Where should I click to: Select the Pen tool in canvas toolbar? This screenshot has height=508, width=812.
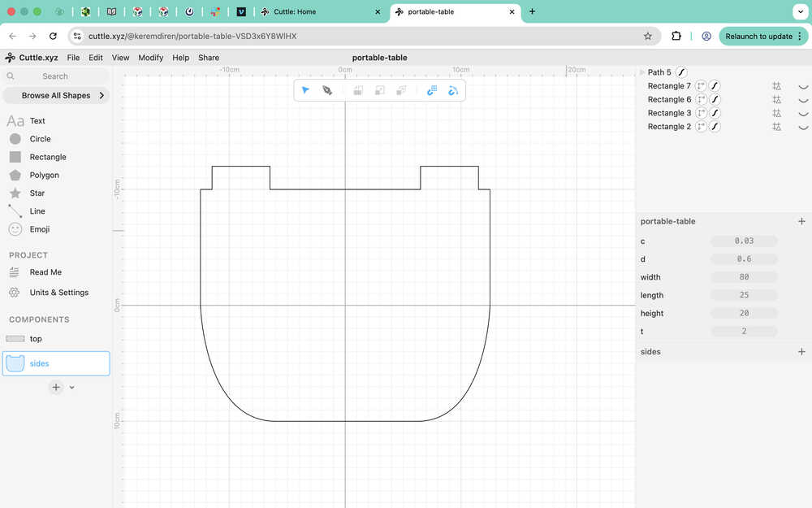(x=327, y=90)
